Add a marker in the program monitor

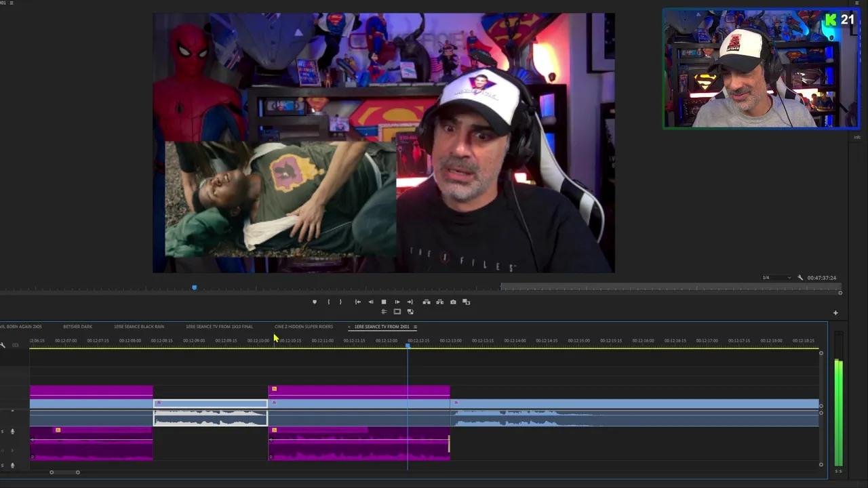pyautogui.click(x=314, y=302)
